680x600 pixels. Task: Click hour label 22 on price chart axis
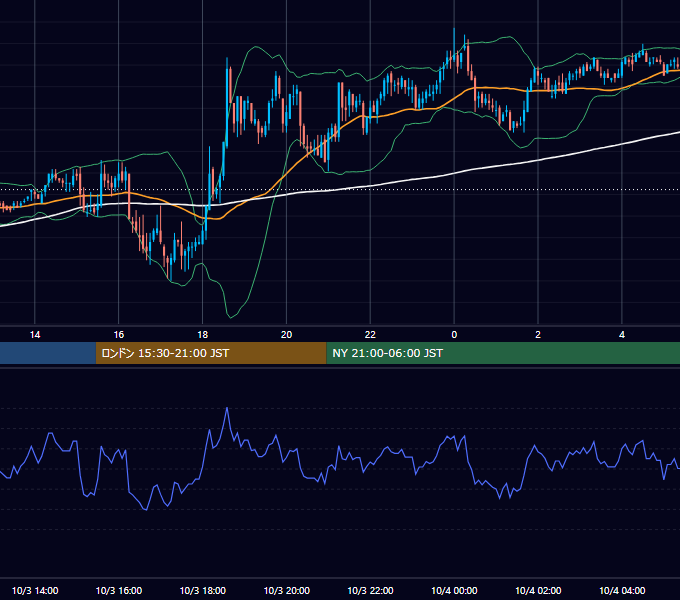point(370,335)
